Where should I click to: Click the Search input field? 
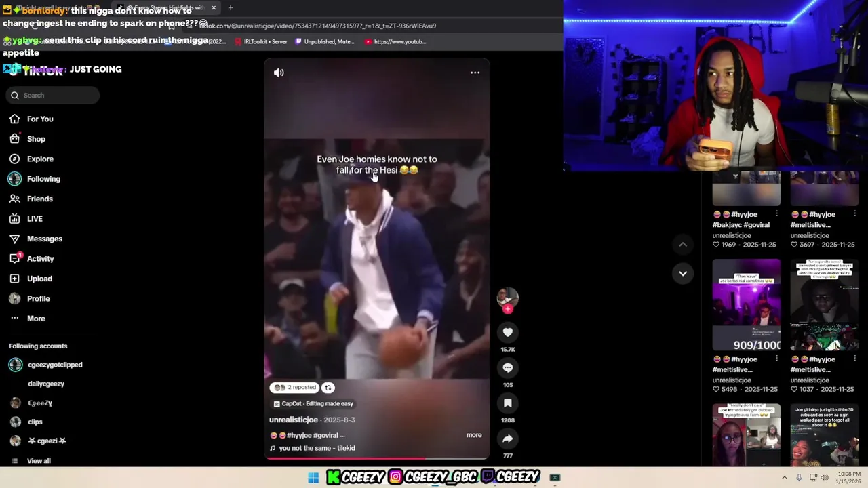[54, 95]
